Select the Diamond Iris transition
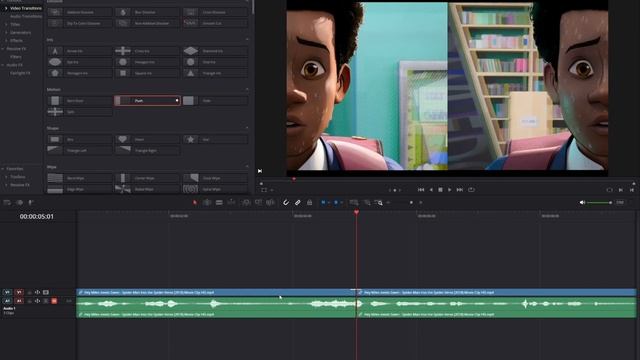 [x=215, y=51]
